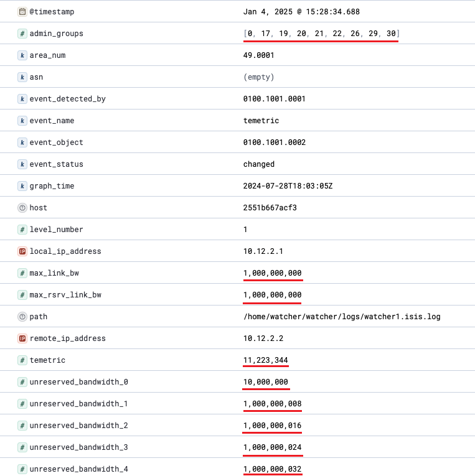Click the date icon beside @timestamp
This screenshot has height=476, width=475.
[22, 12]
